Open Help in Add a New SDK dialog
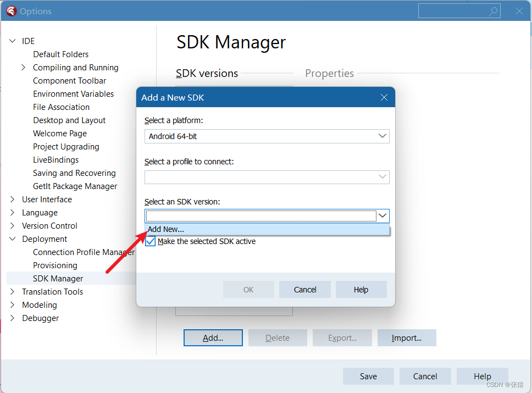This screenshot has height=393, width=532. pos(361,290)
